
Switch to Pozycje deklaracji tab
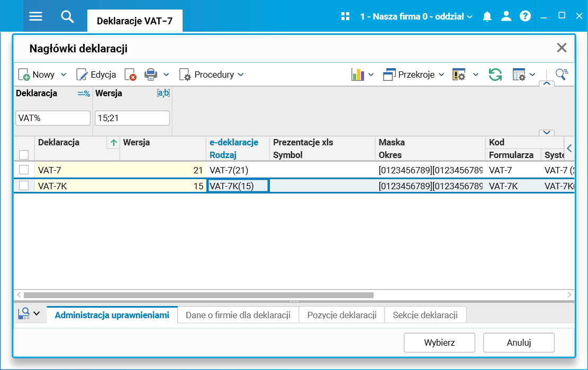coord(341,315)
